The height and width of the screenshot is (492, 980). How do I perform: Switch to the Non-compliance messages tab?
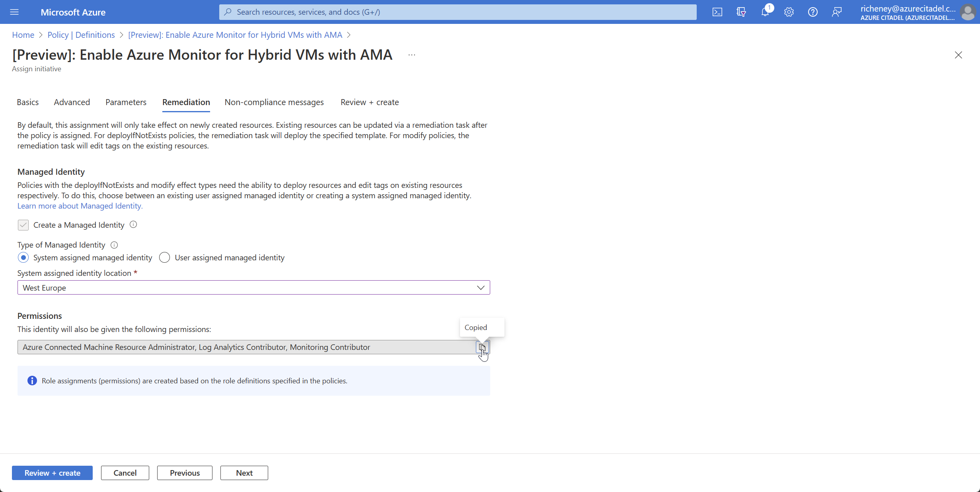274,102
